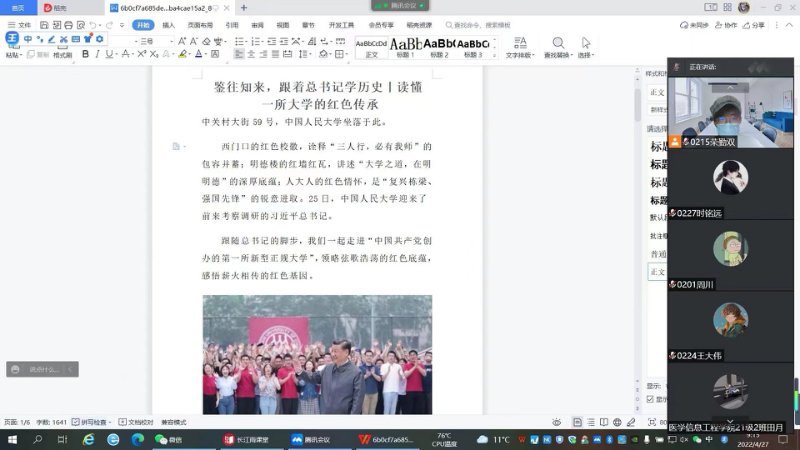Apply italic formatting to text
Image resolution: width=800 pixels, height=450 pixels.
pos(97,54)
